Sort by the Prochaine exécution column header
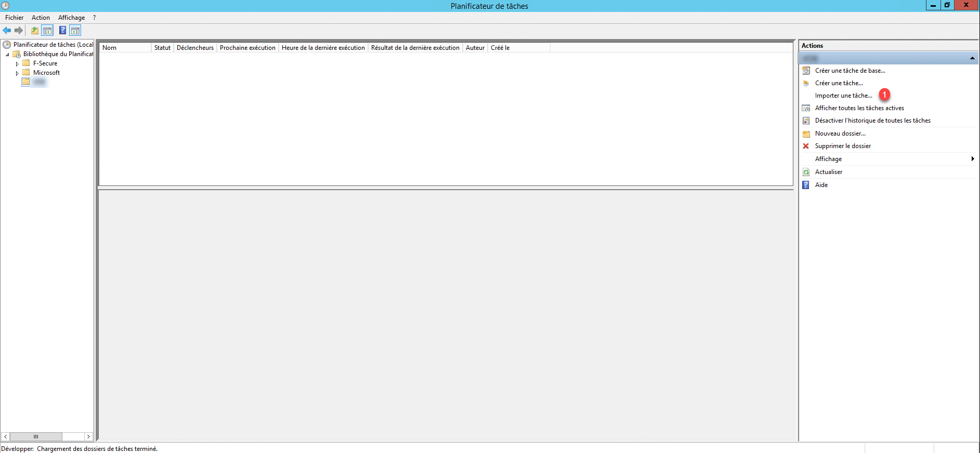The width and height of the screenshot is (980, 453). click(x=247, y=48)
